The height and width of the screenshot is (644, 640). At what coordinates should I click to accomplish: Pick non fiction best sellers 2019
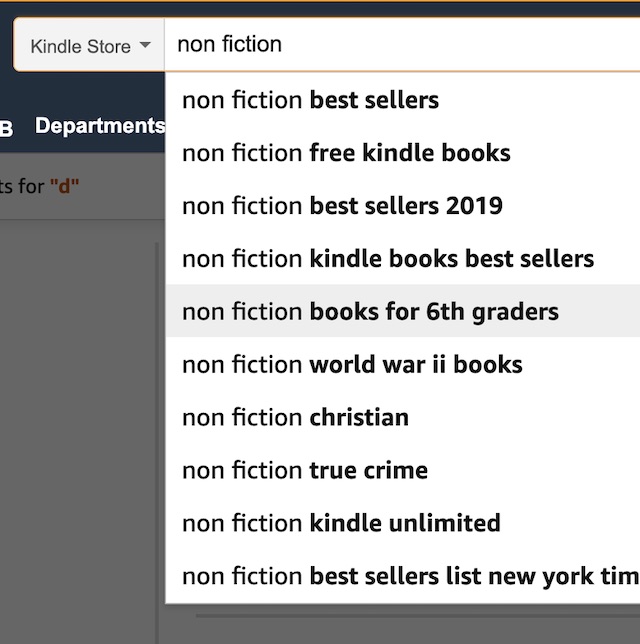[403, 206]
